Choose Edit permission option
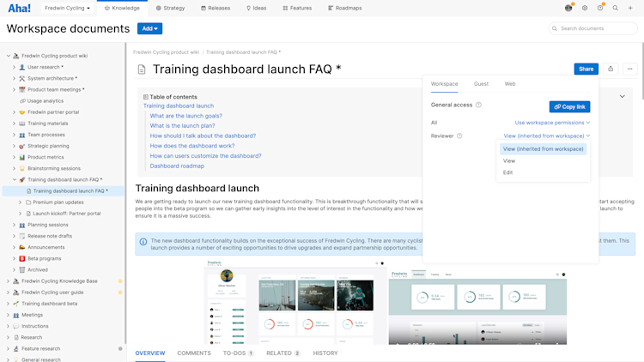Image resolution: width=644 pixels, height=362 pixels. click(x=543, y=172)
